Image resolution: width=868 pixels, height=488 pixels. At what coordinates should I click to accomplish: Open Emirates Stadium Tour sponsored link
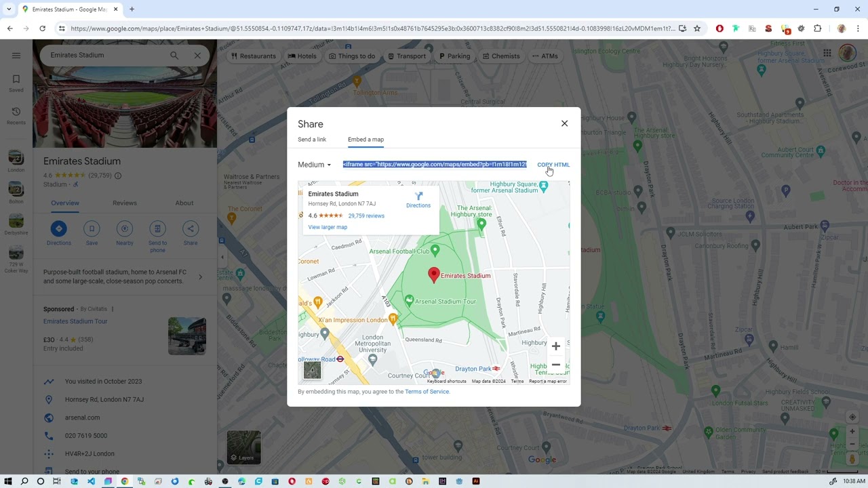[x=75, y=321]
